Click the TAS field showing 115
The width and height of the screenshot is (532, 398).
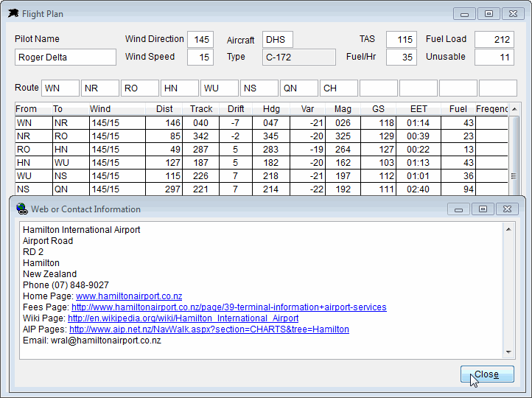pos(402,40)
